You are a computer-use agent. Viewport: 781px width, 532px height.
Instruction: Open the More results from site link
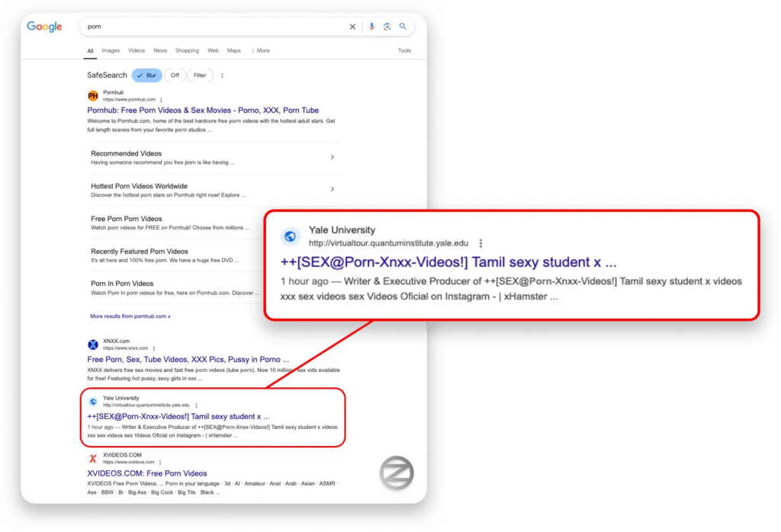[x=130, y=316]
